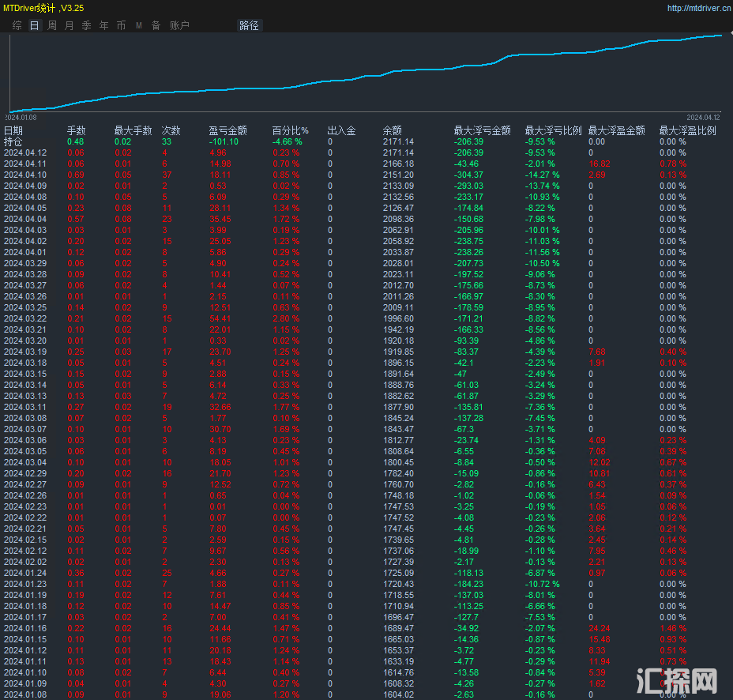Click the 余额 column header
This screenshot has height=700, width=733.
click(392, 130)
